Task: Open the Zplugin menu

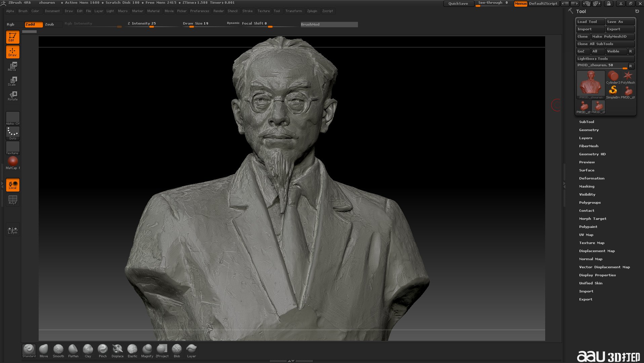Action: 312,11
